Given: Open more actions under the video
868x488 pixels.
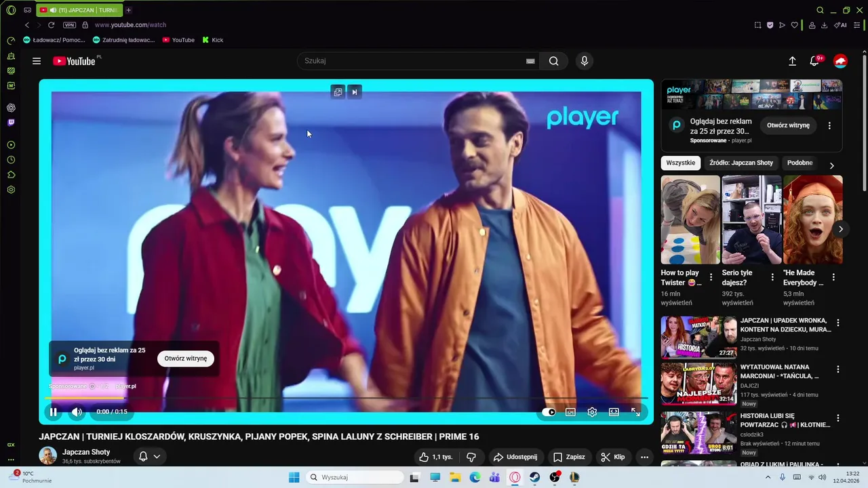Looking at the screenshot, I should [x=645, y=457].
